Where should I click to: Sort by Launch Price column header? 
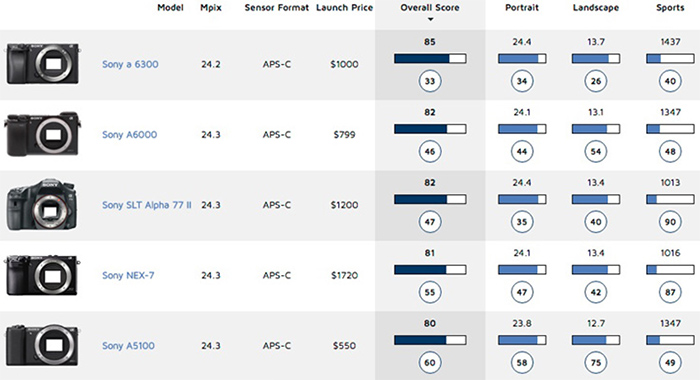coord(344,8)
